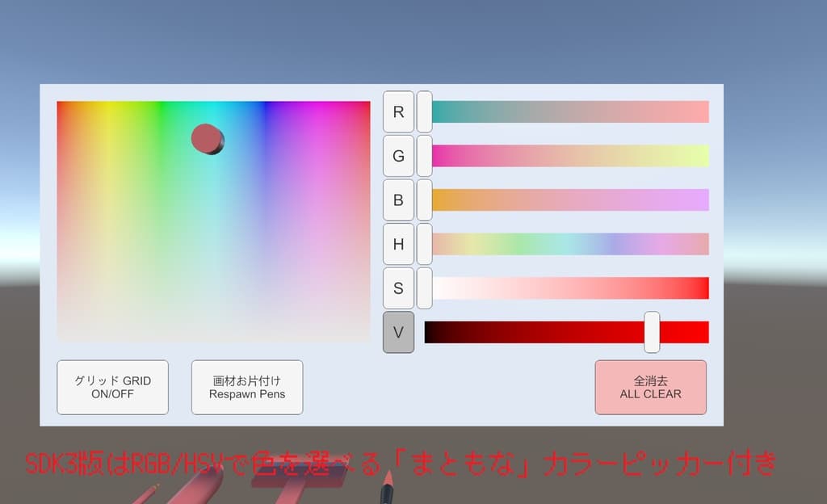
Task: Switch to Hue mode with the H button
Action: [x=397, y=244]
